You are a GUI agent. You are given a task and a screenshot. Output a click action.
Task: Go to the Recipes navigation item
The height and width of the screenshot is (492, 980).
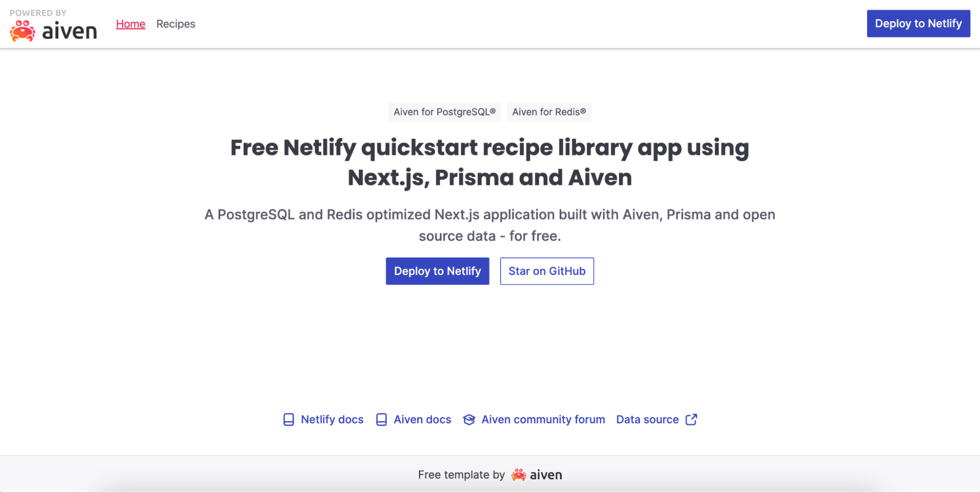(x=176, y=24)
